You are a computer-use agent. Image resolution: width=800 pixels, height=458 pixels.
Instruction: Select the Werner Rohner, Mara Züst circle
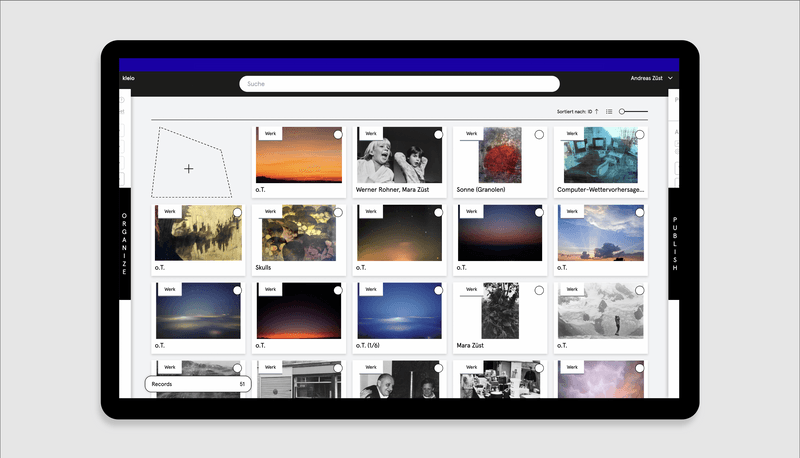coord(439,134)
